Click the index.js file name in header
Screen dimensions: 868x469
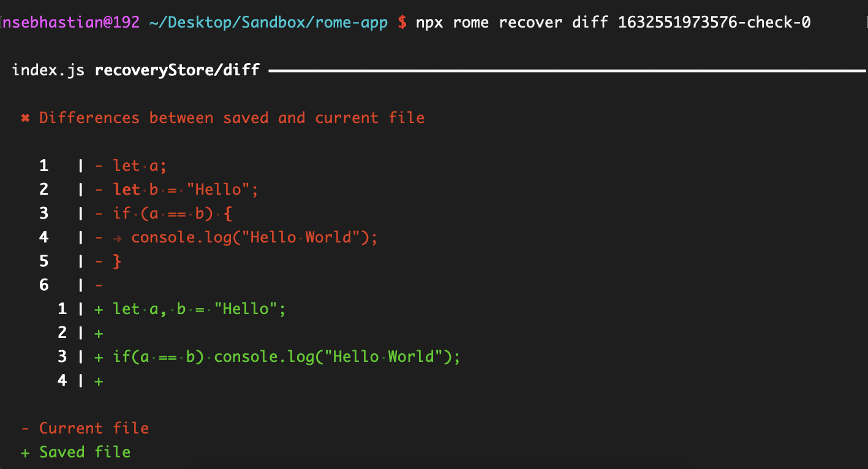pos(48,70)
